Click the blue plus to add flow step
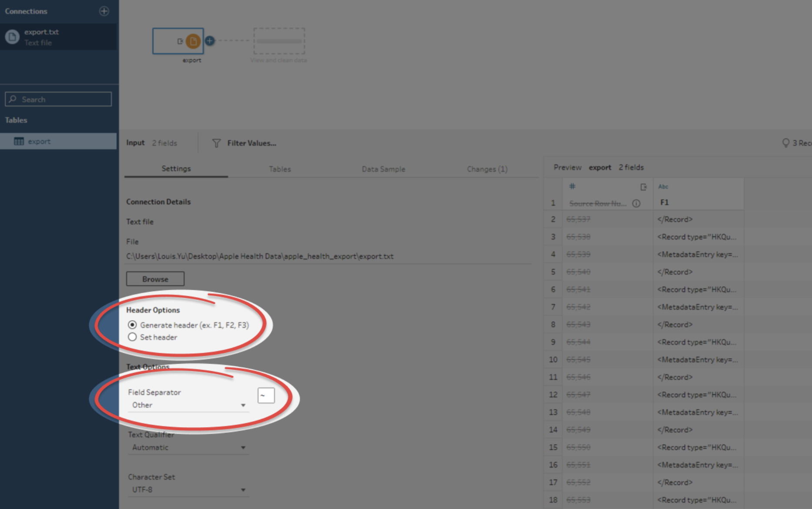This screenshot has height=509, width=812. click(210, 40)
